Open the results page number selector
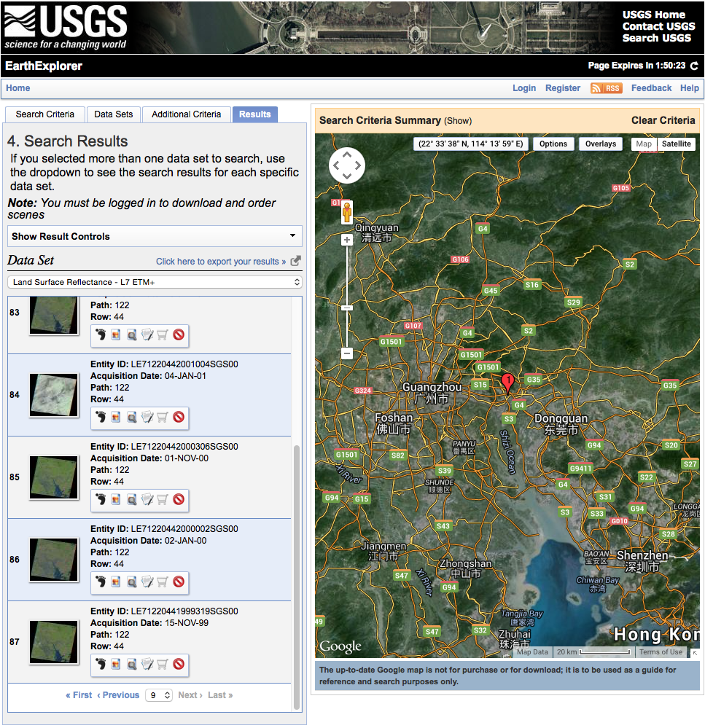The width and height of the screenshot is (705, 728). [159, 695]
